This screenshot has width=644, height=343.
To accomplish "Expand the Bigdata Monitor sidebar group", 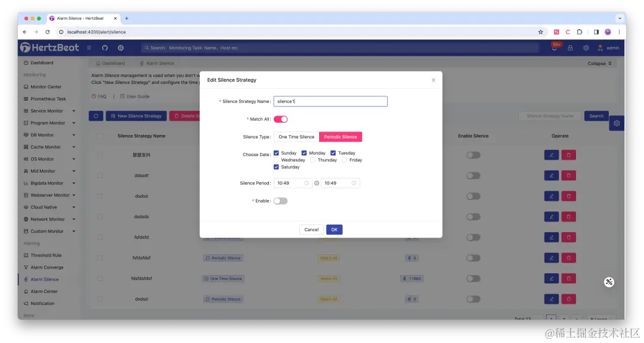I will pyautogui.click(x=49, y=183).
